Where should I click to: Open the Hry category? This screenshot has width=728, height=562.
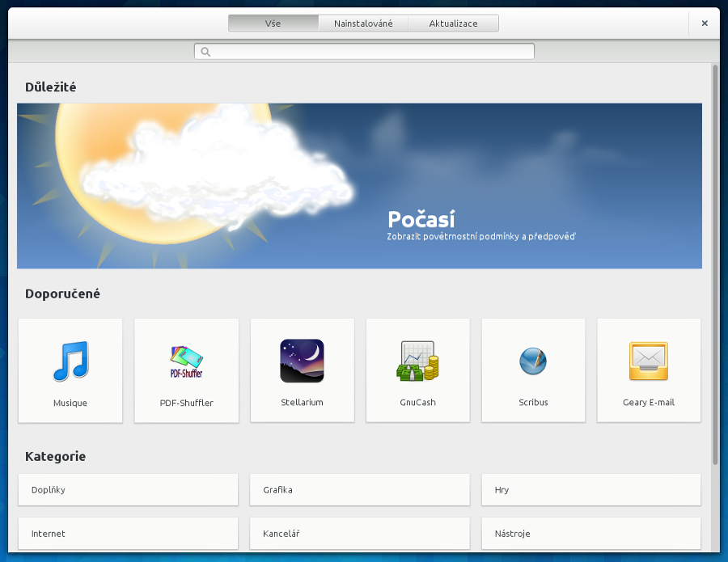pyautogui.click(x=590, y=490)
